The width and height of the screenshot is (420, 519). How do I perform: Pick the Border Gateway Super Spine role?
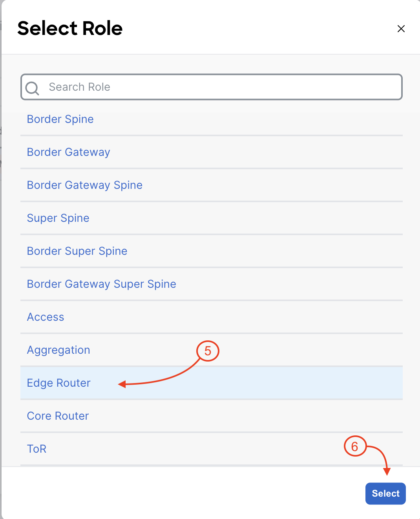tap(212, 284)
